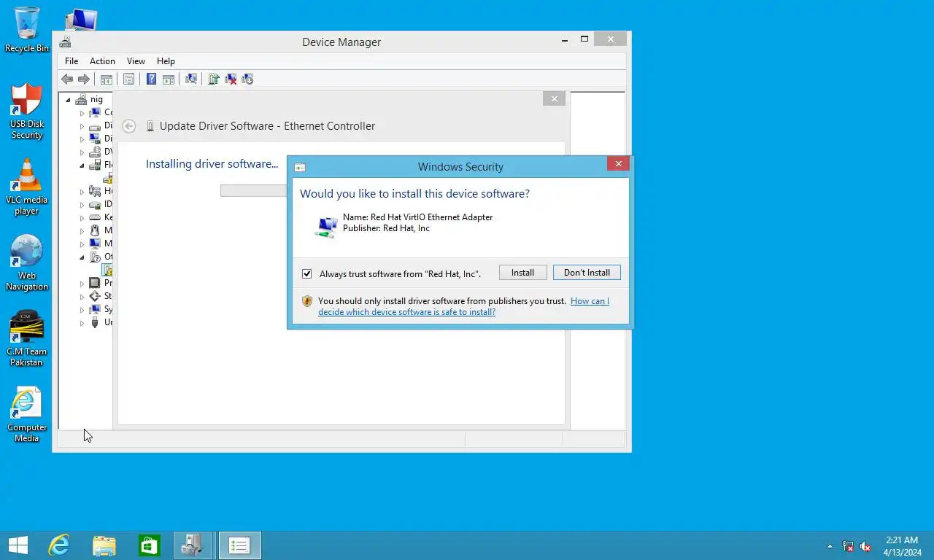Expand the Human Interface Devices node arrow
Screen dimensions: 934x560
point(82,192)
